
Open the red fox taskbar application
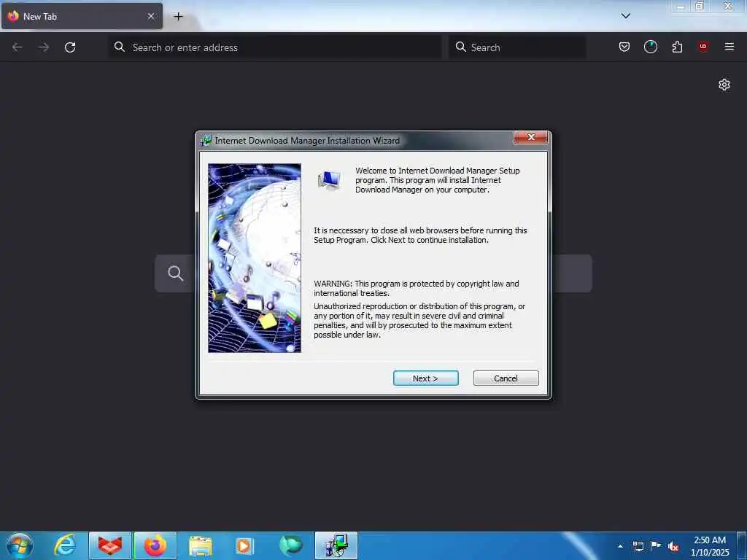click(109, 545)
